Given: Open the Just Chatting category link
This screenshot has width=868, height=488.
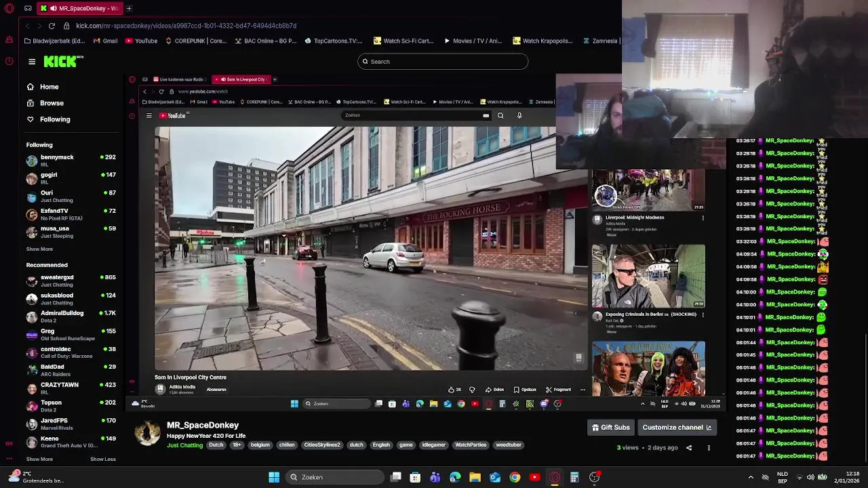Looking at the screenshot, I should coord(184,445).
